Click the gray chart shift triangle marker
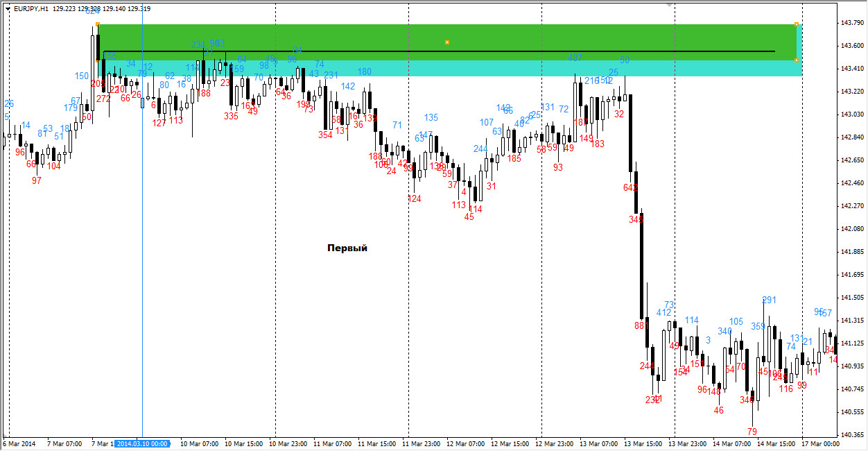The height and width of the screenshot is (451, 868). coord(669,6)
